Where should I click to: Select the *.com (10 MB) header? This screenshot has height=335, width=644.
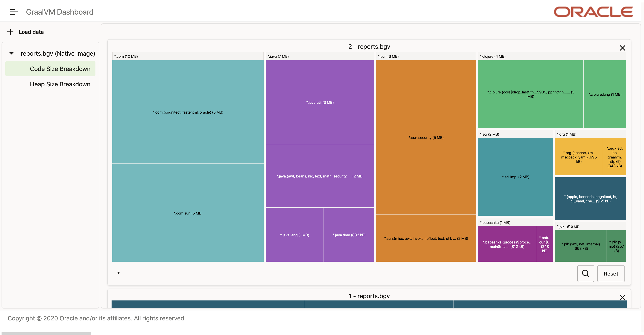[188, 56]
